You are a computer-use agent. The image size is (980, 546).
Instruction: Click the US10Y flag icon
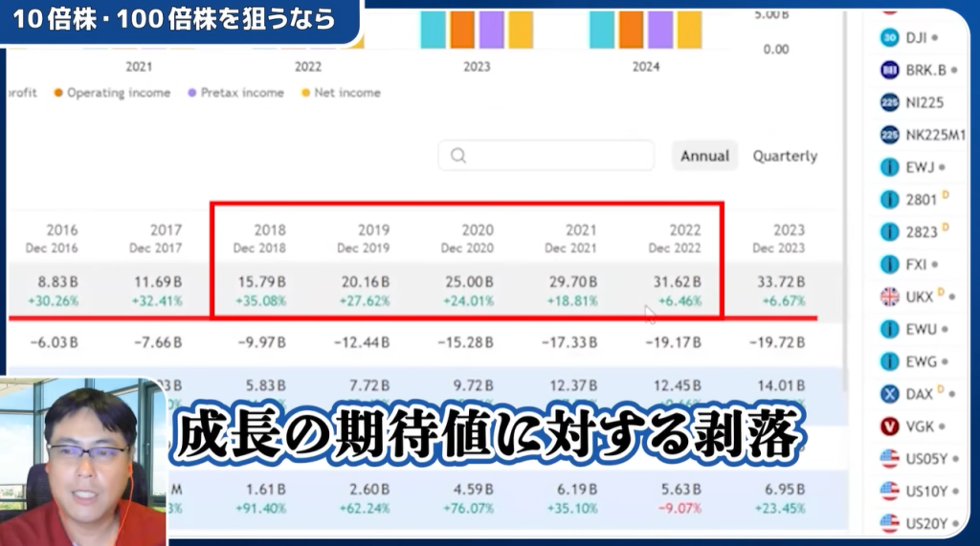coord(888,491)
